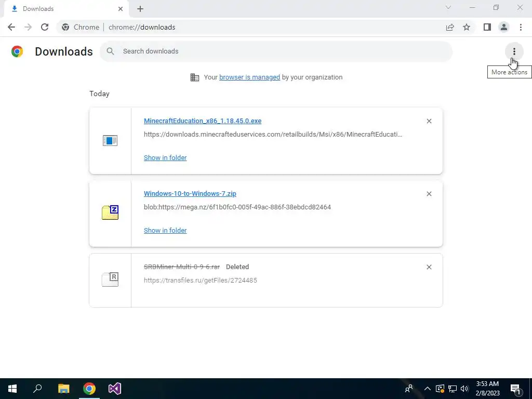Click the 'Today' date heading
Image resolution: width=532 pixels, height=399 pixels.
pos(99,94)
